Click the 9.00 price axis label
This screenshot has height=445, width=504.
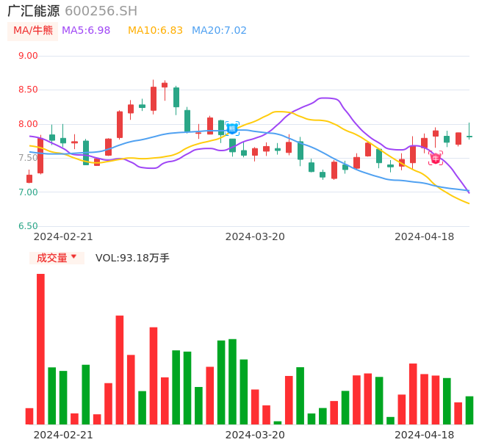click(x=28, y=56)
